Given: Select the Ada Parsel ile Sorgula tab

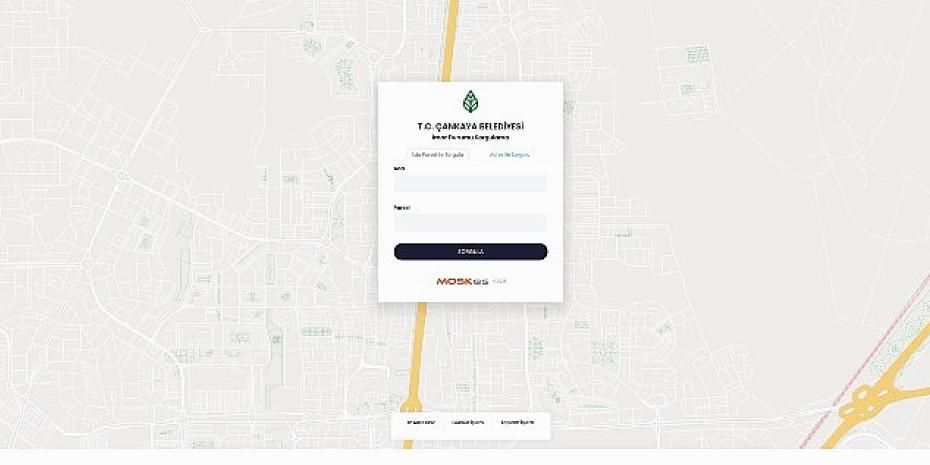Looking at the screenshot, I should point(438,154).
